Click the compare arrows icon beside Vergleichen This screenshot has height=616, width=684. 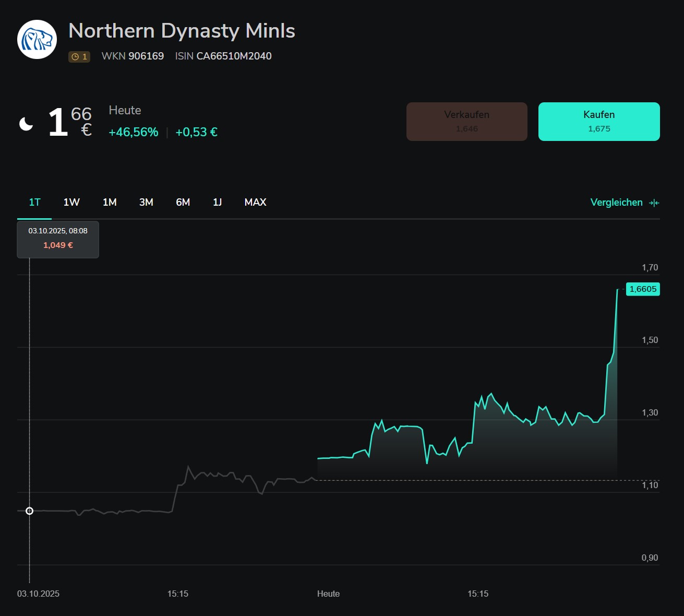click(654, 203)
